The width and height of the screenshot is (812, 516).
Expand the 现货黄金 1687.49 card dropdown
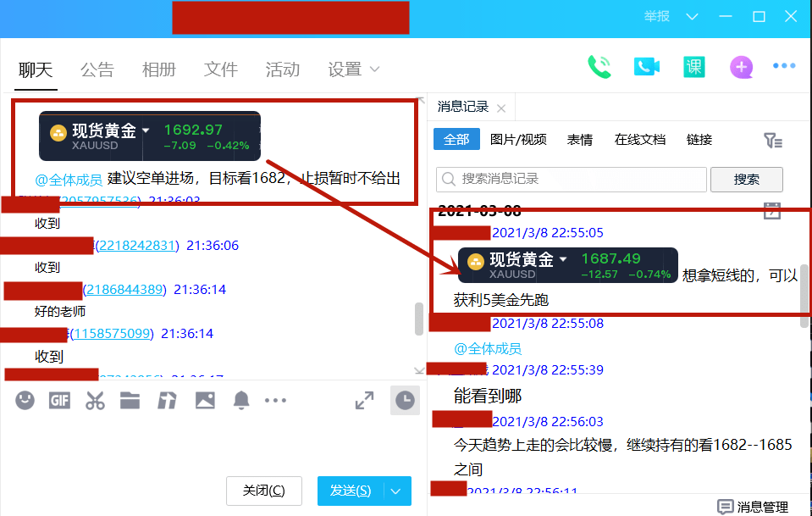click(563, 258)
